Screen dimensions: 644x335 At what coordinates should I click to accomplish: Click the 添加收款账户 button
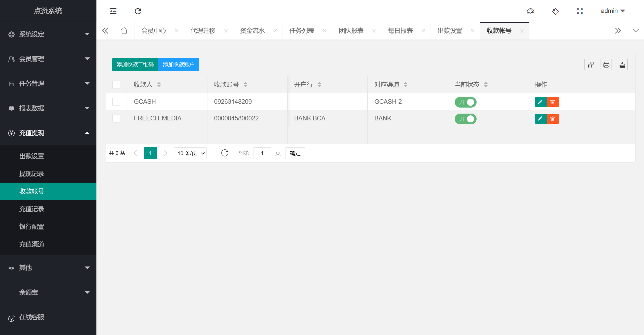point(178,64)
